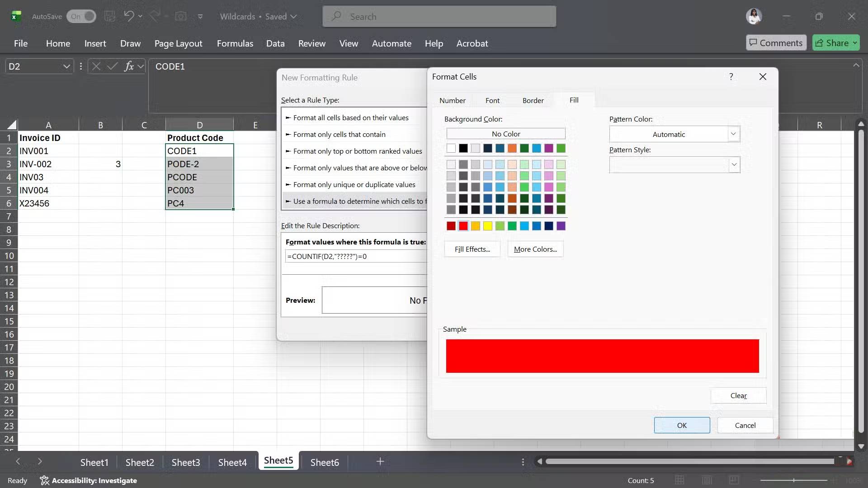Screen dimensions: 868x488
Task: Click the More Colors button
Action: click(535, 249)
